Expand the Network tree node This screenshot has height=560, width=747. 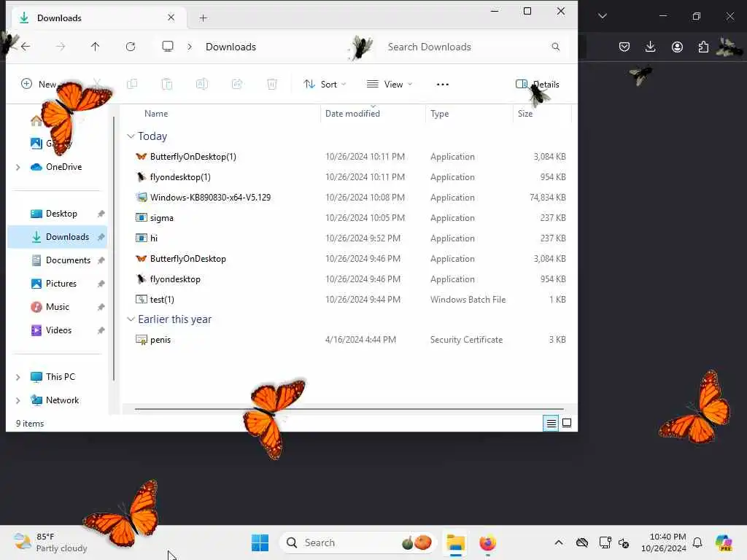tap(18, 400)
